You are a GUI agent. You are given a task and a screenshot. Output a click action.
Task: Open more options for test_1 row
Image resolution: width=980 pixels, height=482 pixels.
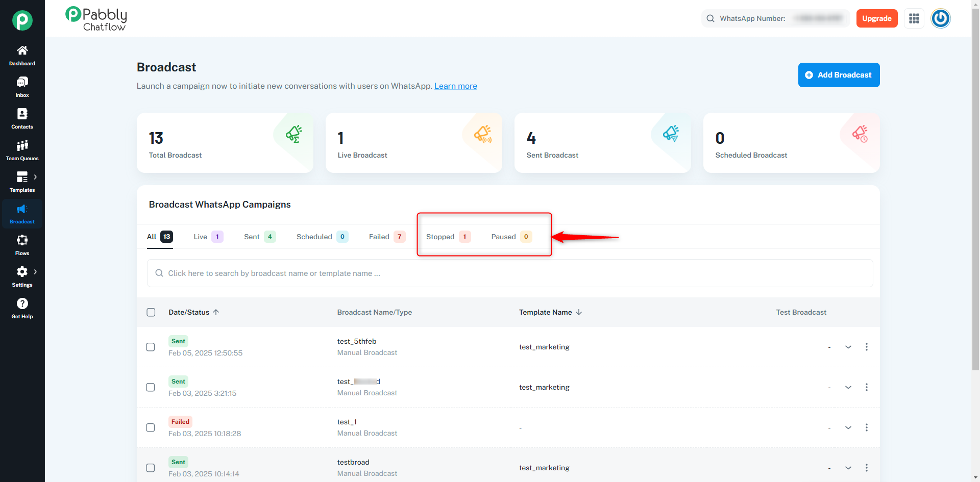pyautogui.click(x=867, y=427)
